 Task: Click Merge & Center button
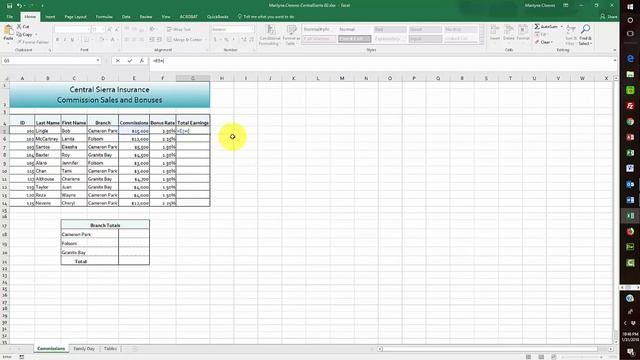[185, 40]
